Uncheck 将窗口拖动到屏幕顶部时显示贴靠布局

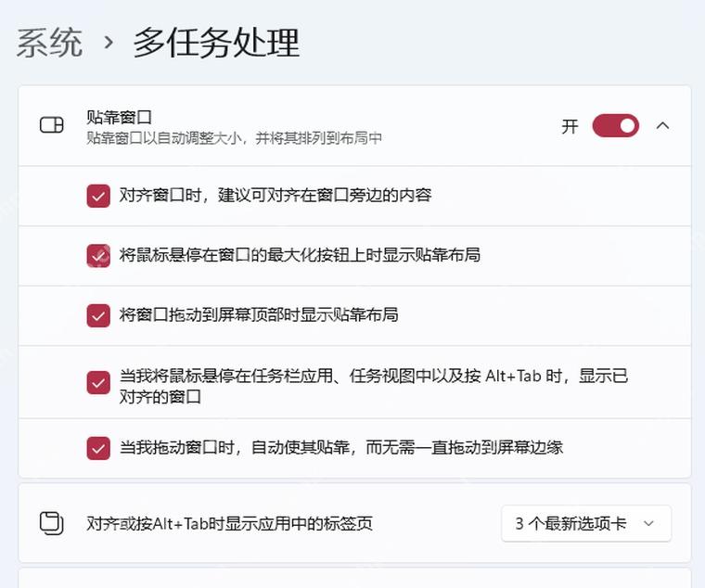pos(98,315)
